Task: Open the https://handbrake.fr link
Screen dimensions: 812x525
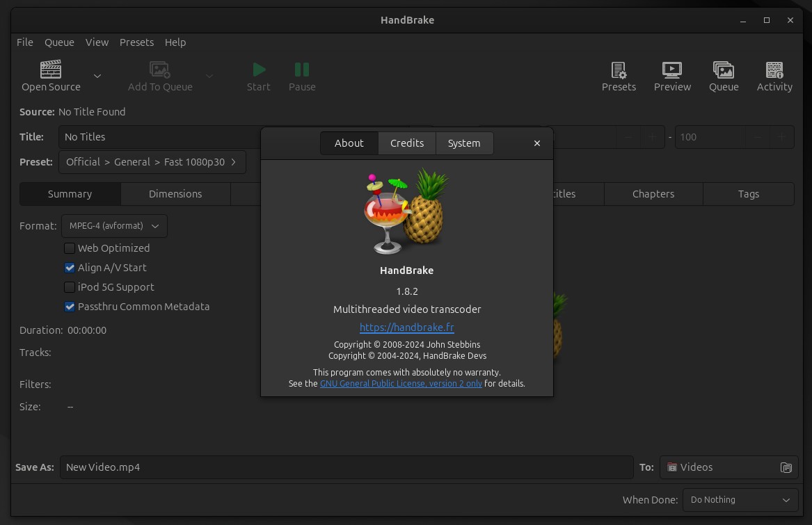Action: [x=407, y=328]
